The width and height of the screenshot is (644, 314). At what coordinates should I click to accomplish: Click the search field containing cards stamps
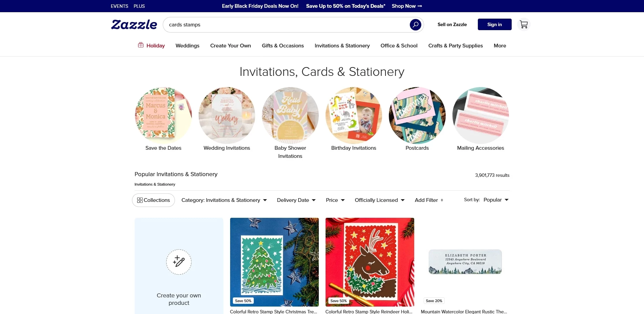coord(286,25)
